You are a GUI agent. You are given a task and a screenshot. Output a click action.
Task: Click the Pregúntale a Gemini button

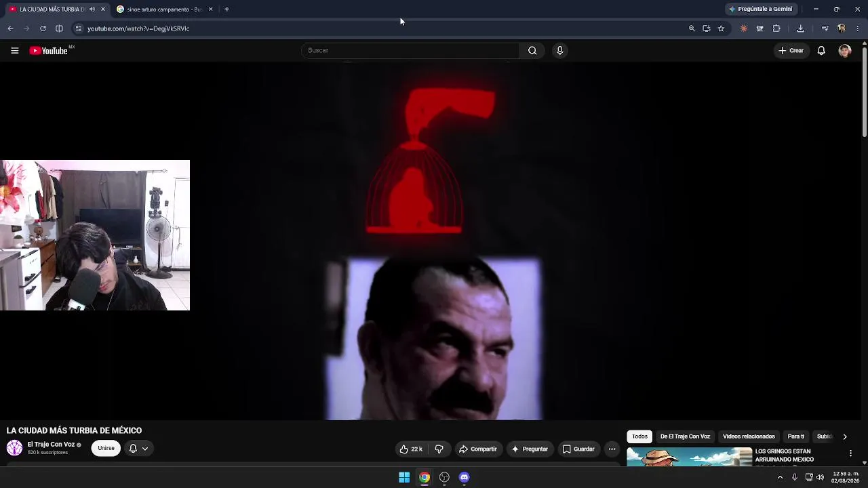[760, 9]
